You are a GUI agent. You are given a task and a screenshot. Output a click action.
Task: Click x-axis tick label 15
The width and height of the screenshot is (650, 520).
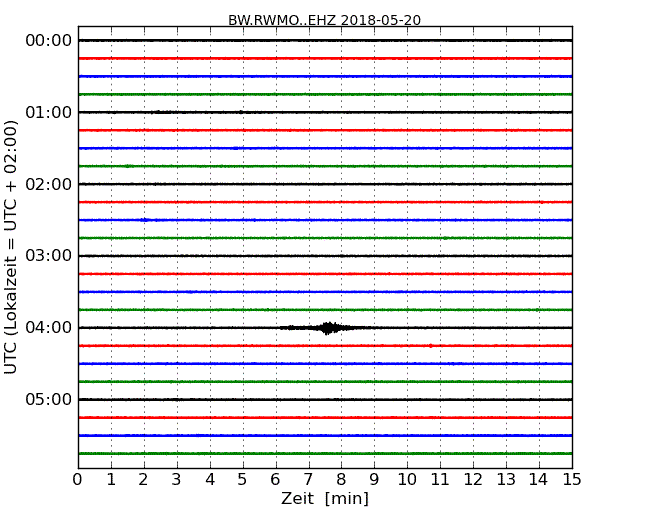coord(572,480)
